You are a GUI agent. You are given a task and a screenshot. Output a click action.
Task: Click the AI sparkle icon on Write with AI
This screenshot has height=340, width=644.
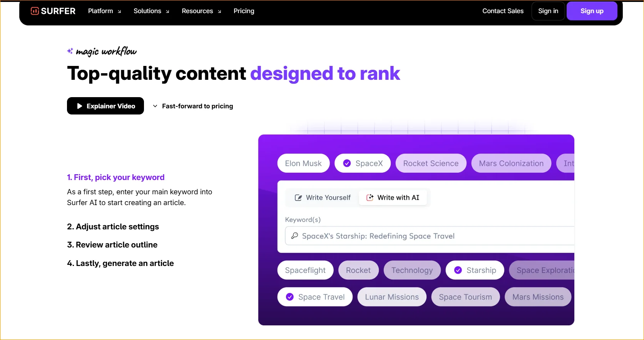(x=370, y=198)
